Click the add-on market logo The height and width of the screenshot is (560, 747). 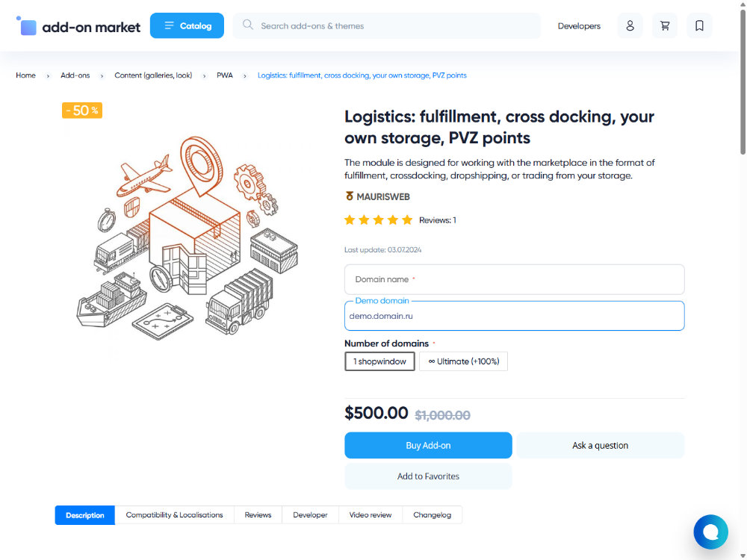point(78,26)
